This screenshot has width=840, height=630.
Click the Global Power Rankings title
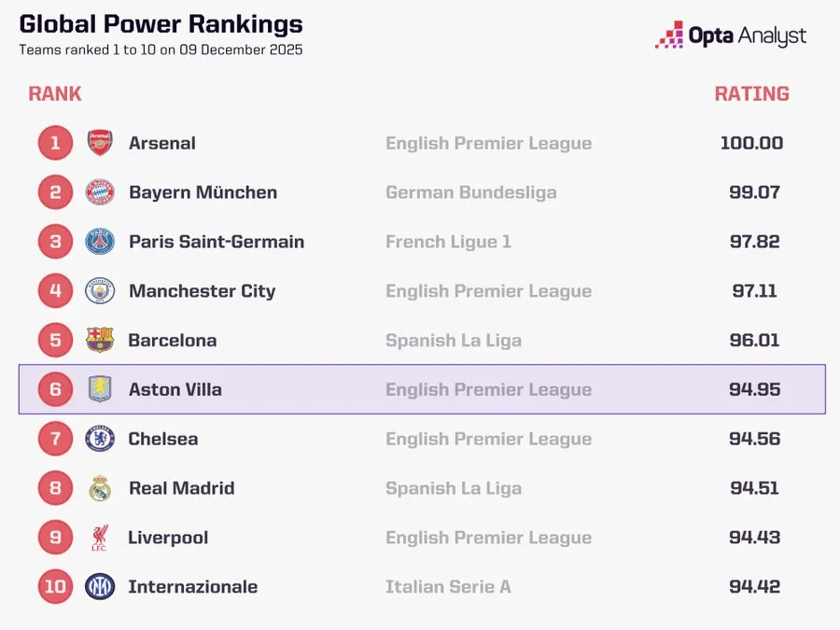click(x=161, y=24)
